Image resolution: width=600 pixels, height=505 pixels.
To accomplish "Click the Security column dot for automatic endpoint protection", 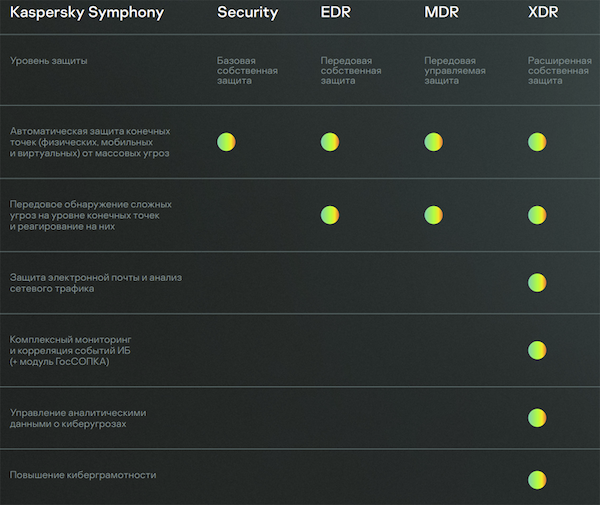I will tap(226, 142).
